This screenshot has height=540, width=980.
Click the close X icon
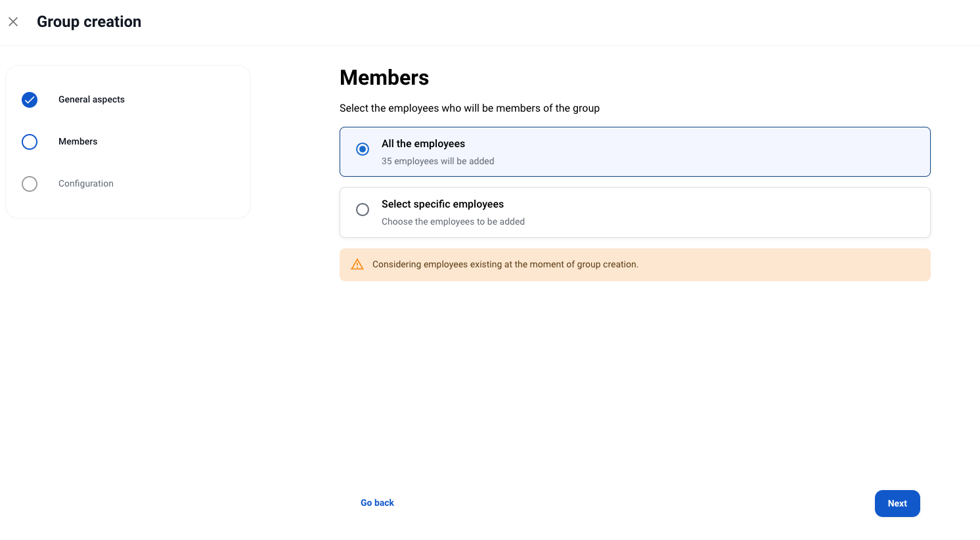coord(13,22)
